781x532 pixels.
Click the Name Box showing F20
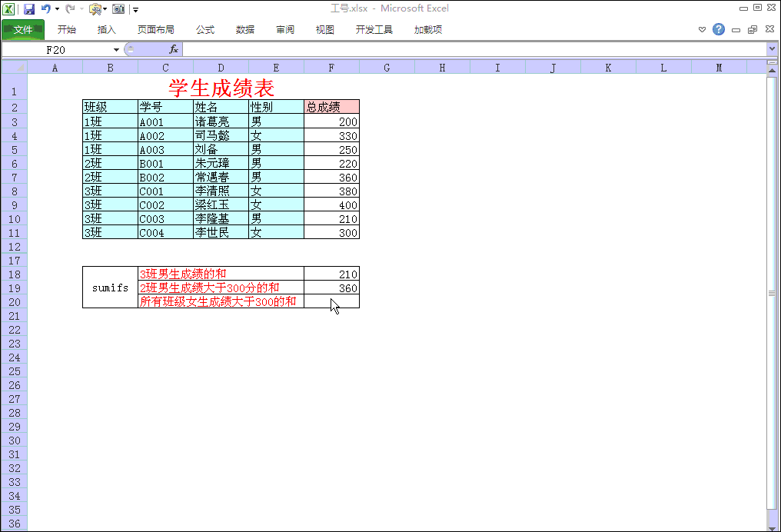click(56, 50)
